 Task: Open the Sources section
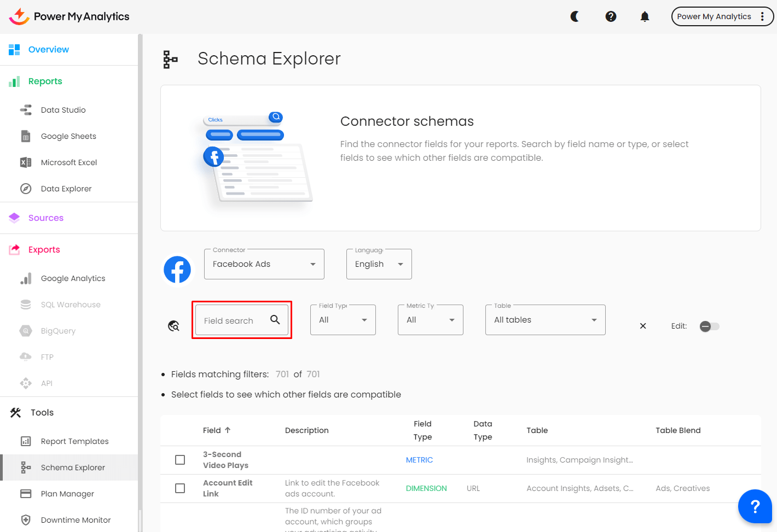point(46,218)
